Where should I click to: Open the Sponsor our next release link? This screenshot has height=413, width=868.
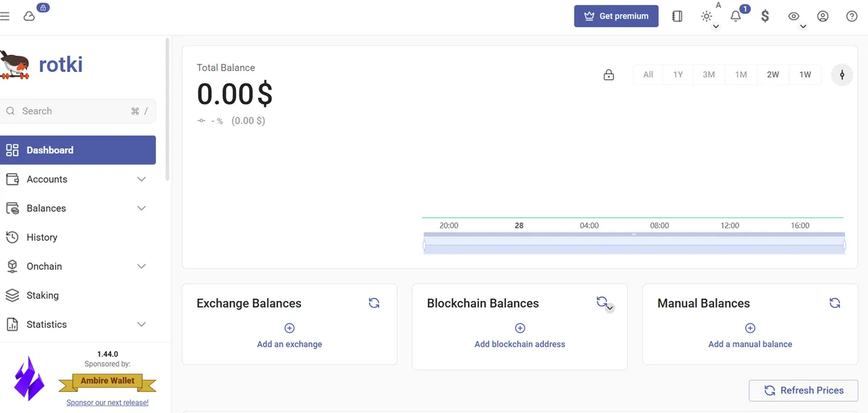pyautogui.click(x=107, y=403)
